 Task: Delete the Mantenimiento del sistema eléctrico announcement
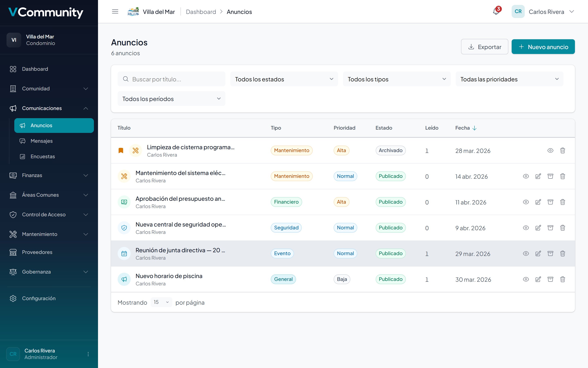562,176
